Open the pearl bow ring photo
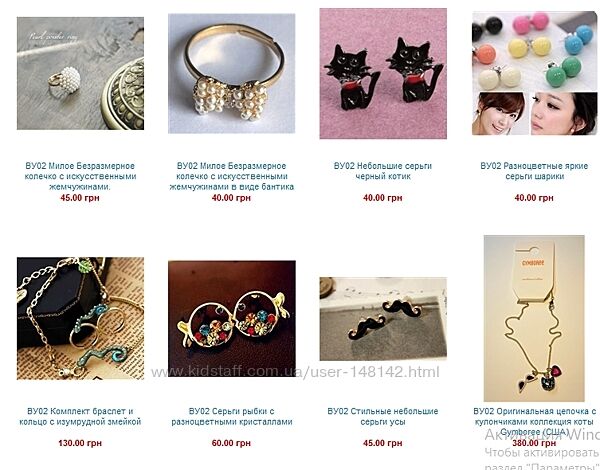 pos(232,73)
